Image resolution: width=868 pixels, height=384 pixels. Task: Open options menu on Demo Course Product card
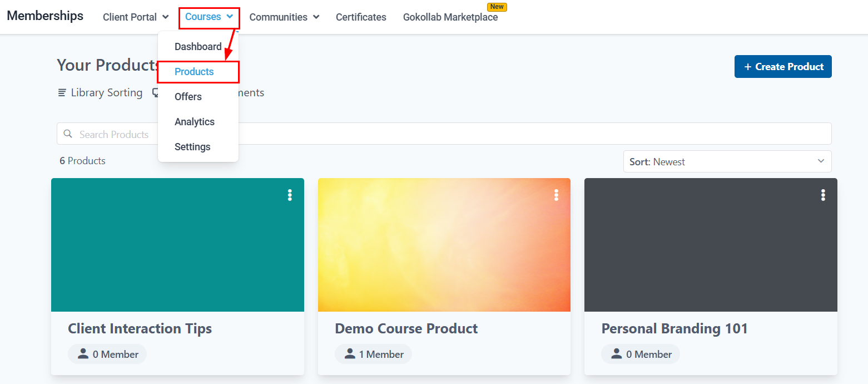coord(556,195)
